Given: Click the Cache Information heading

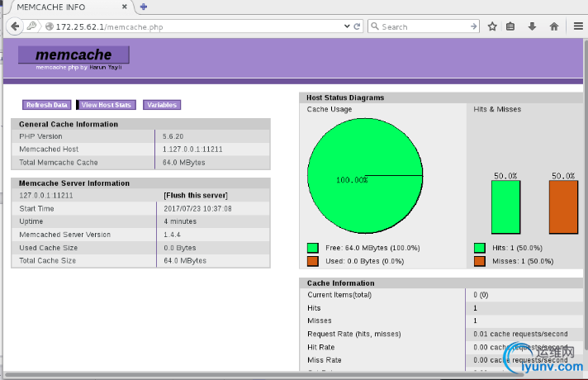Looking at the screenshot, I should pos(341,283).
